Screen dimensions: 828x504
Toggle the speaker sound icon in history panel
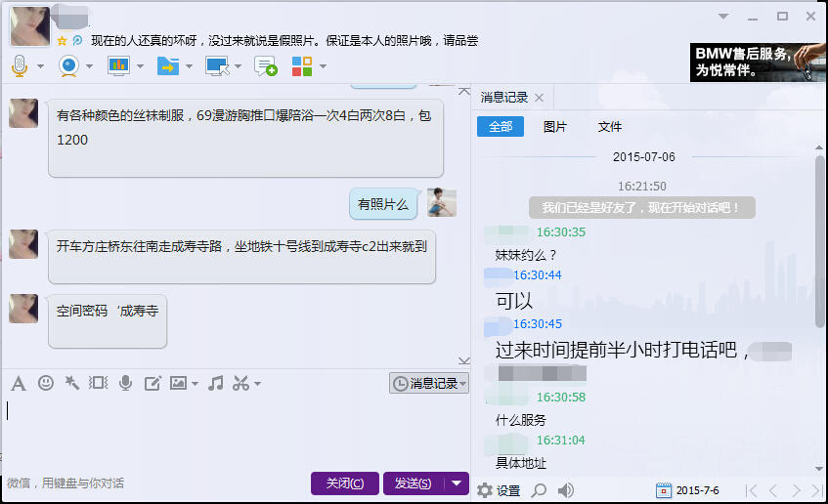(566, 490)
